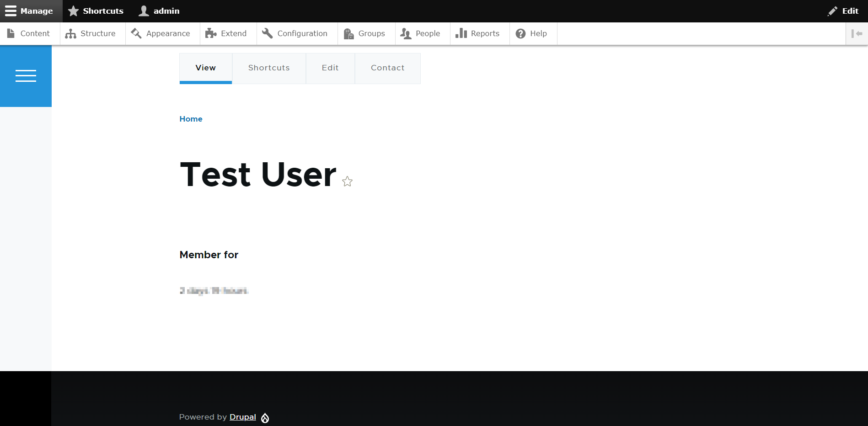Click the Manage hamburger menu icon
Viewport: 868px width, 426px height.
[x=11, y=11]
